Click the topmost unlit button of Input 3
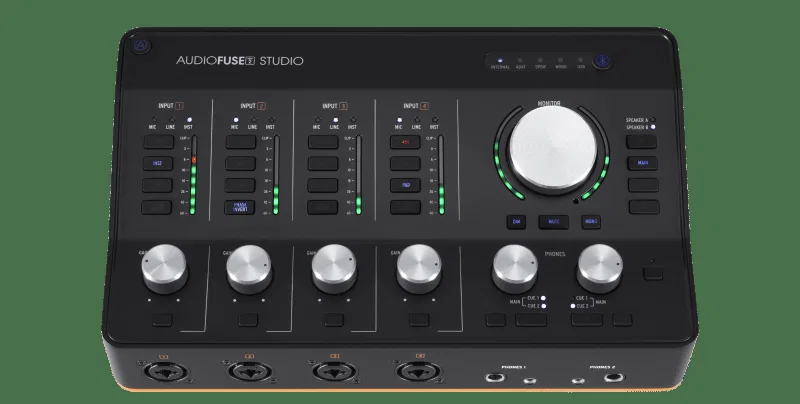Screen dimensions: 800x404 [x=323, y=142]
